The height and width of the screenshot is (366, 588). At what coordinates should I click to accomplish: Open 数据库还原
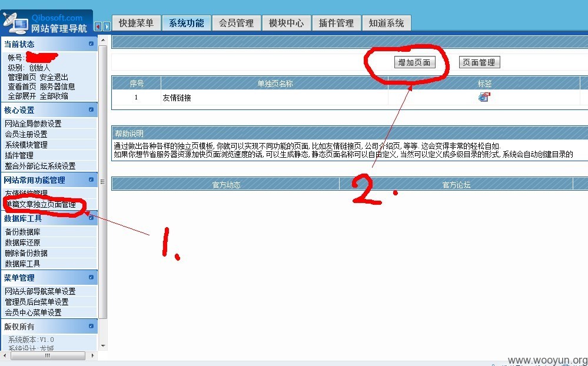[22, 242]
